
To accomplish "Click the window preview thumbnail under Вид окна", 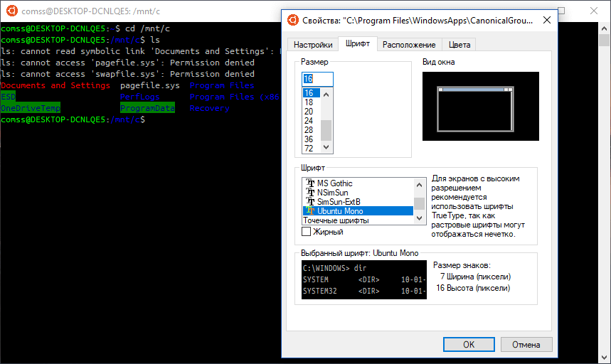I will point(480,106).
